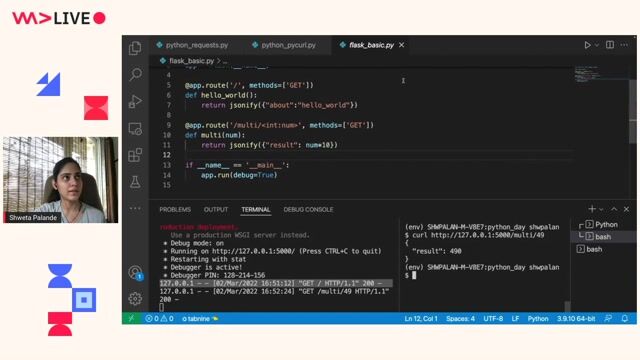
Task: Open the PROBLEMS panel tab
Action: click(175, 209)
